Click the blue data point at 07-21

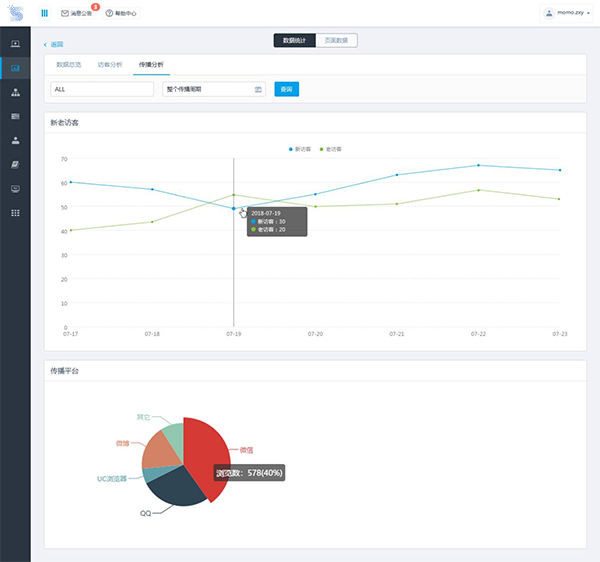397,175
